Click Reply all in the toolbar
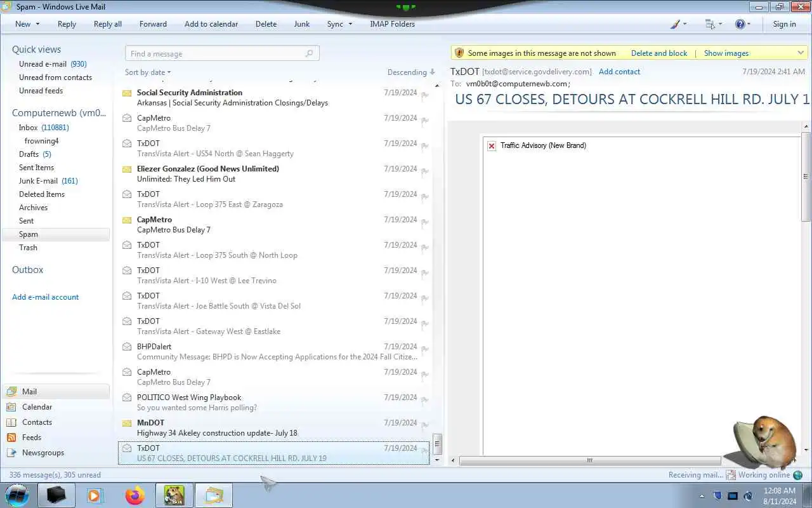 coord(108,24)
